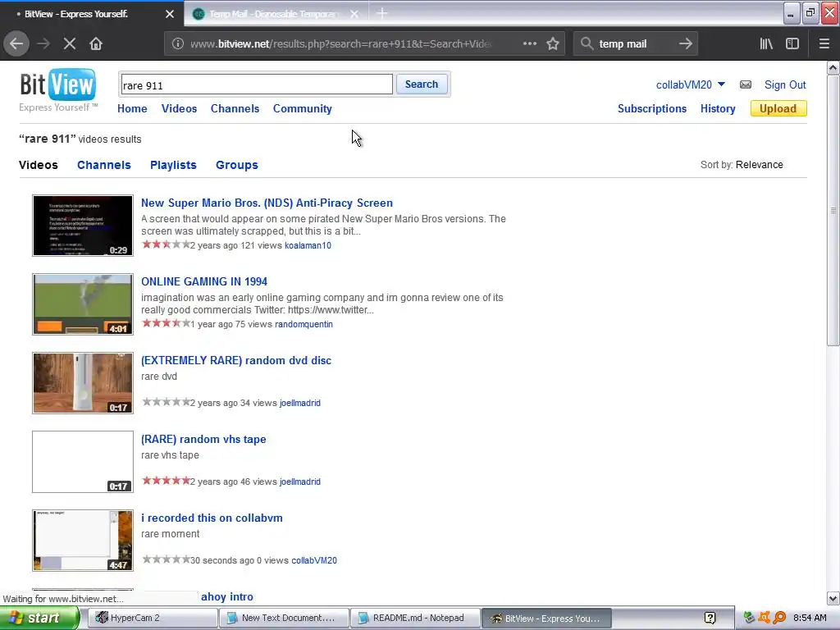
Task: Open New Super Mario Bros. Anti-Piracy Screen video
Action: pos(267,203)
